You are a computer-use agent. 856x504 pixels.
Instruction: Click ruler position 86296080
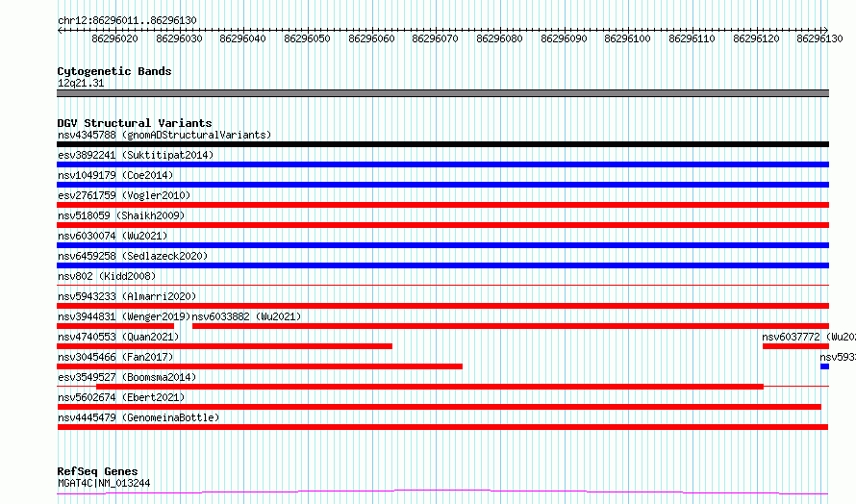[499, 38]
